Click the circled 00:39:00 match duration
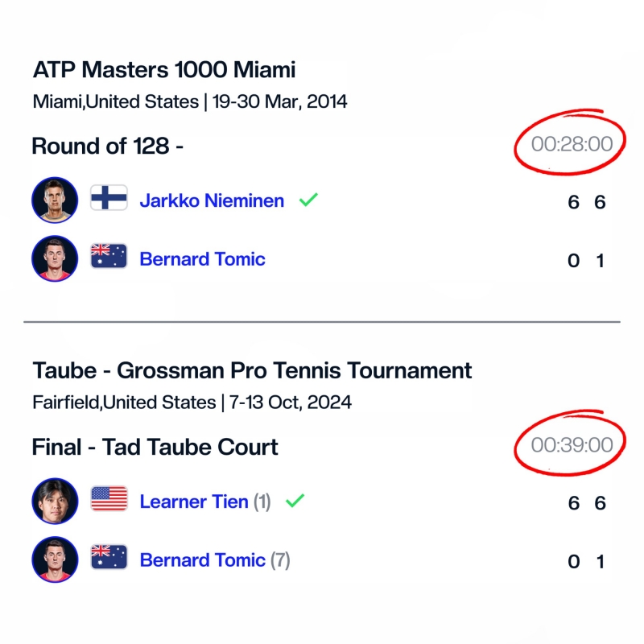Viewport: 644px width, 644px height. click(572, 444)
